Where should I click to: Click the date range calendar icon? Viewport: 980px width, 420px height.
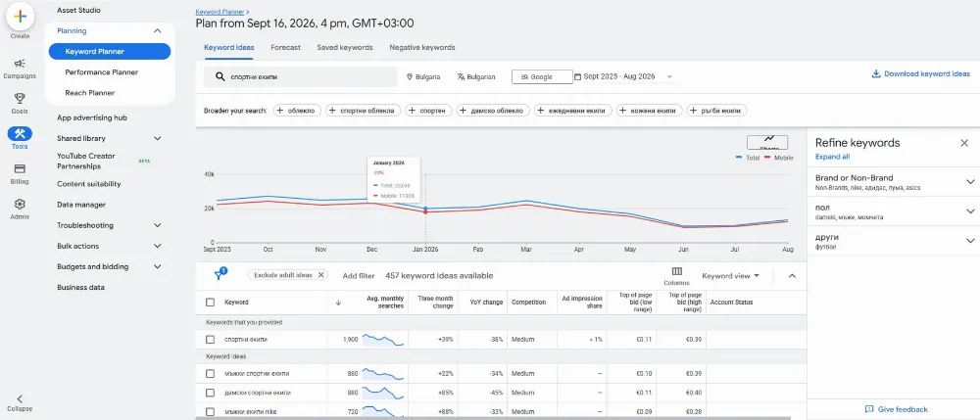click(x=577, y=76)
